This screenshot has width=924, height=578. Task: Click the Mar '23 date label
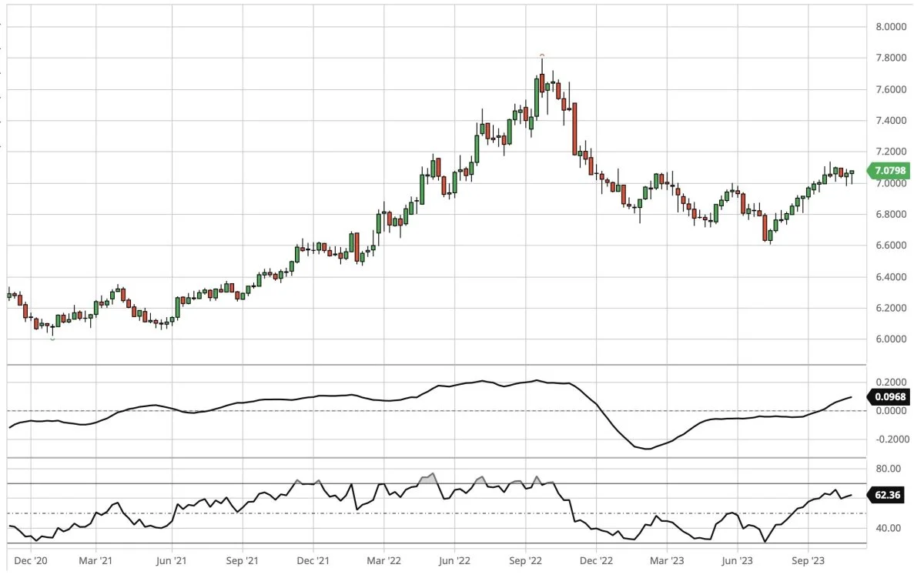coord(667,562)
